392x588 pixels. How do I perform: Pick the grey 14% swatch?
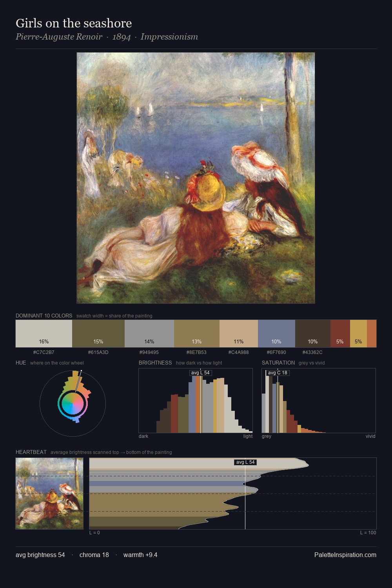click(149, 334)
